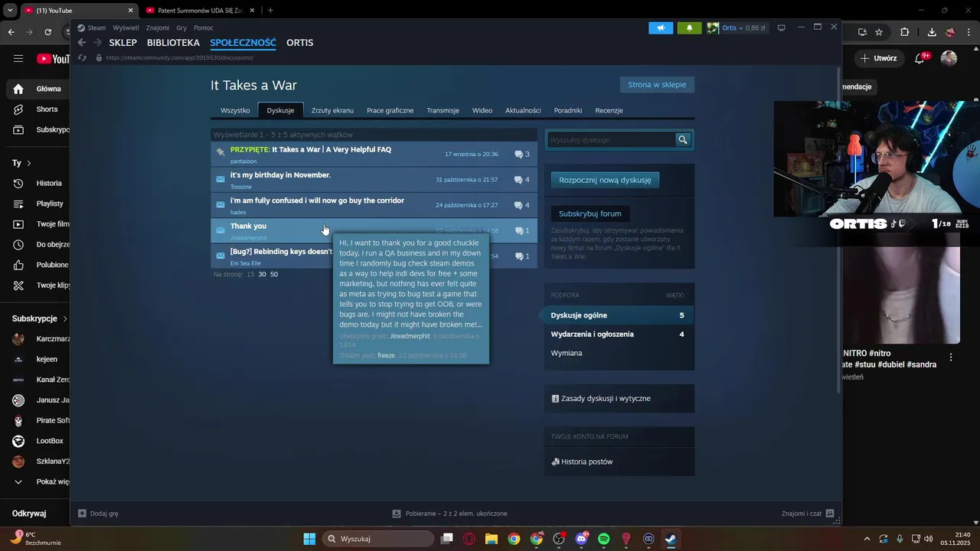The height and width of the screenshot is (551, 980).
Task: Expand YouTube Pokaż więcej subscriptions
Action: coord(40,481)
